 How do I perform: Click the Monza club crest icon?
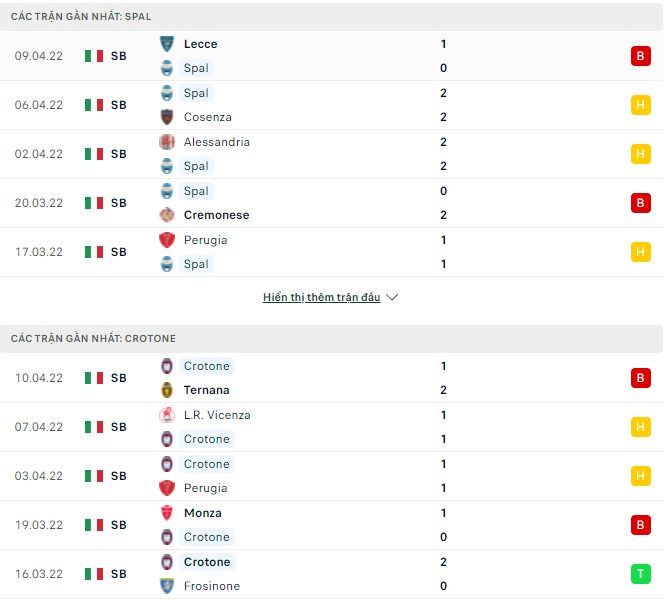[x=167, y=513]
